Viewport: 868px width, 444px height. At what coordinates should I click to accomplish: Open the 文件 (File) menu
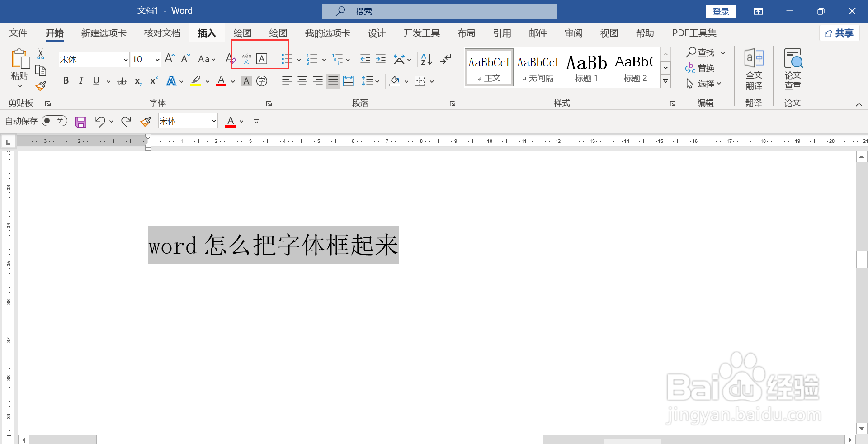point(18,33)
